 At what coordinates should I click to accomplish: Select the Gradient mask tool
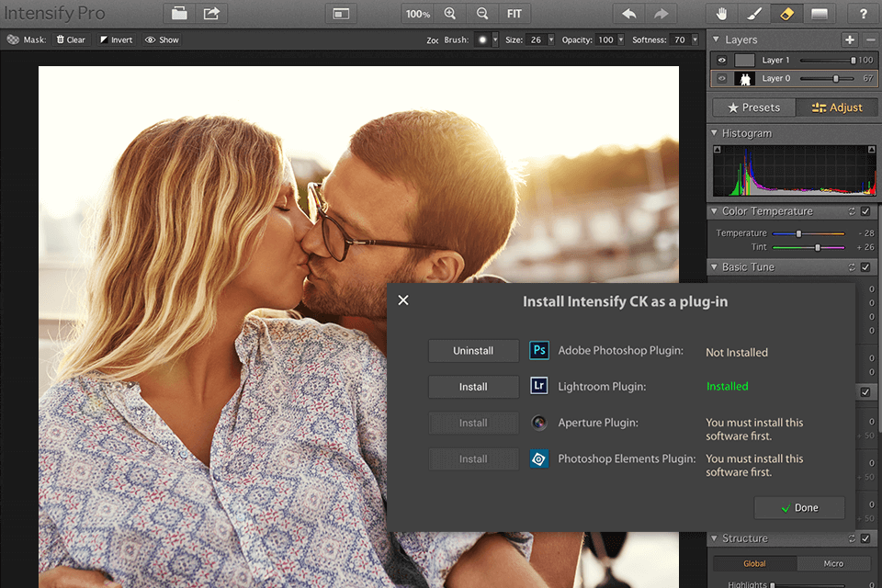[820, 14]
